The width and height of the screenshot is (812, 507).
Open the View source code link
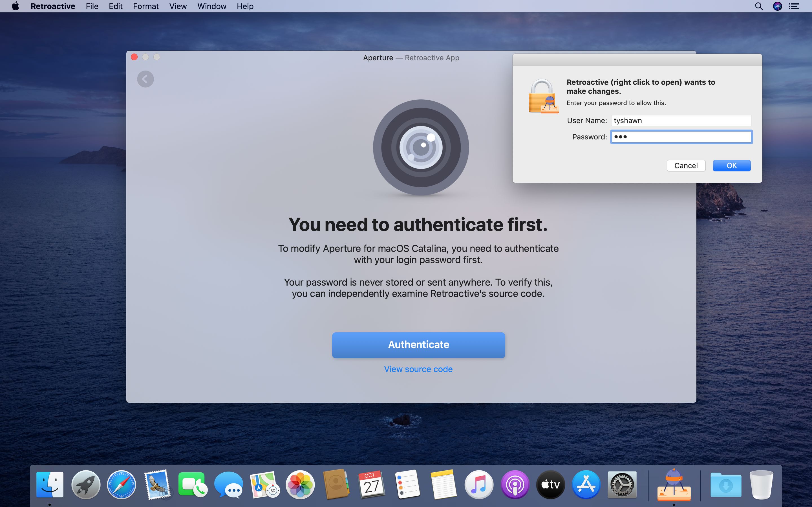pos(418,369)
